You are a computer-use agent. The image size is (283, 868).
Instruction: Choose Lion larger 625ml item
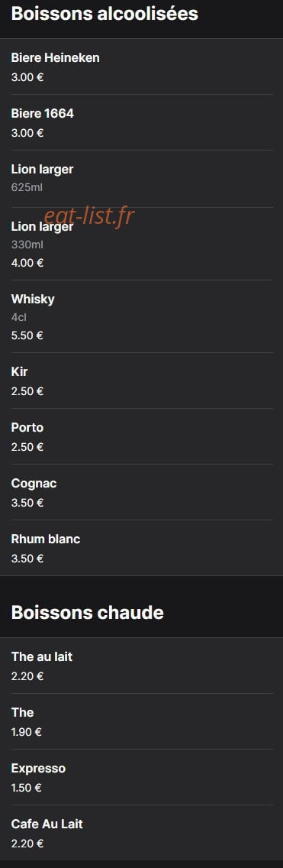pyautogui.click(x=142, y=178)
